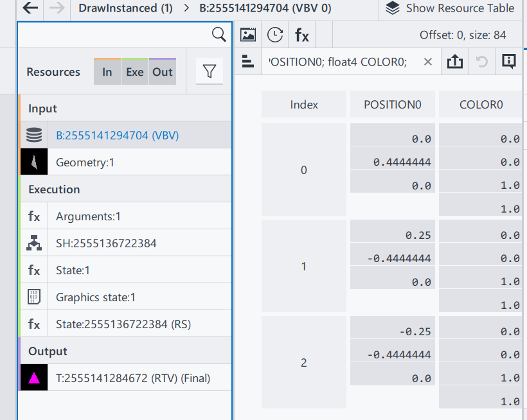Select the magenta triangle render target thumbnail
The width and height of the screenshot is (527, 420).
pyautogui.click(x=34, y=378)
